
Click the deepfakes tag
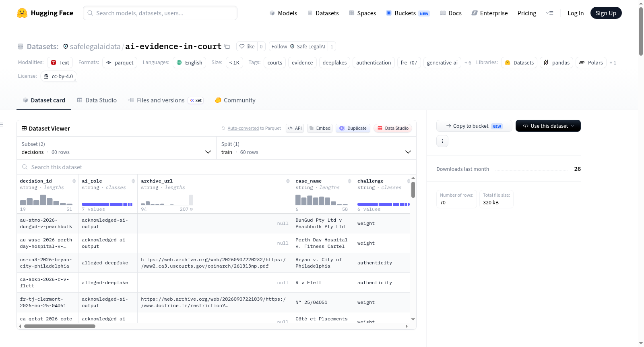tap(334, 62)
